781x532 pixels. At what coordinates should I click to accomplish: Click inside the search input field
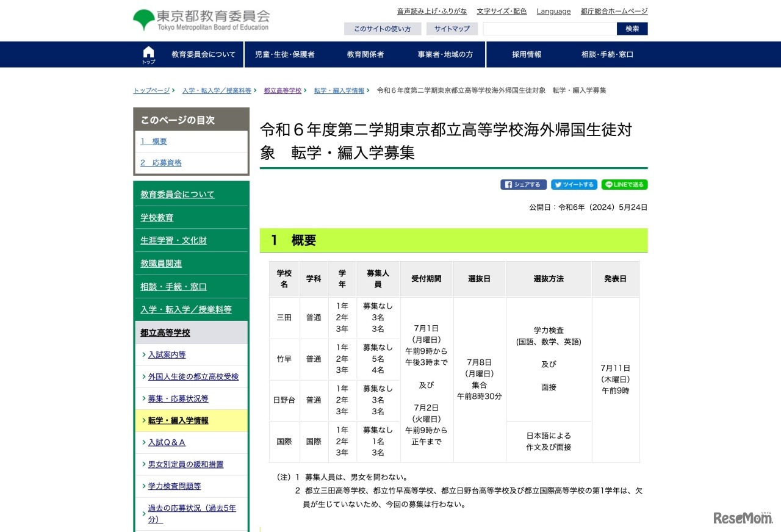(549, 29)
